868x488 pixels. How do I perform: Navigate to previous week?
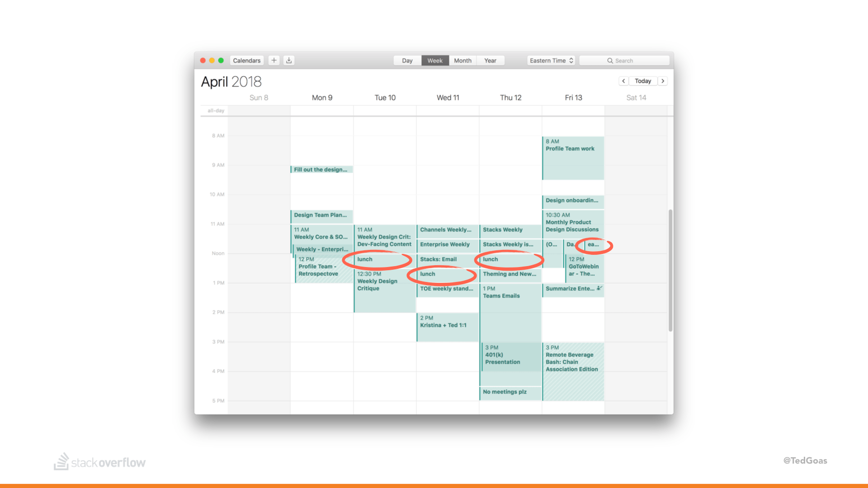click(624, 80)
